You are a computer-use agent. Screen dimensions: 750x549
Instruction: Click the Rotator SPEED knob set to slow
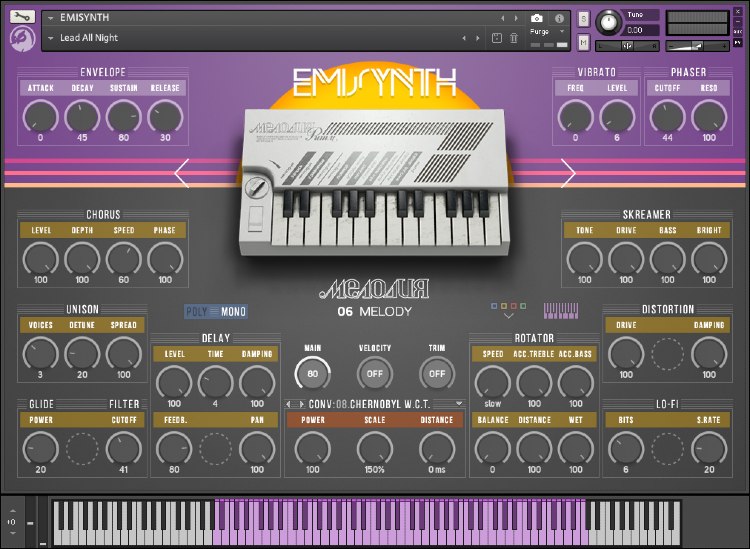(x=493, y=382)
